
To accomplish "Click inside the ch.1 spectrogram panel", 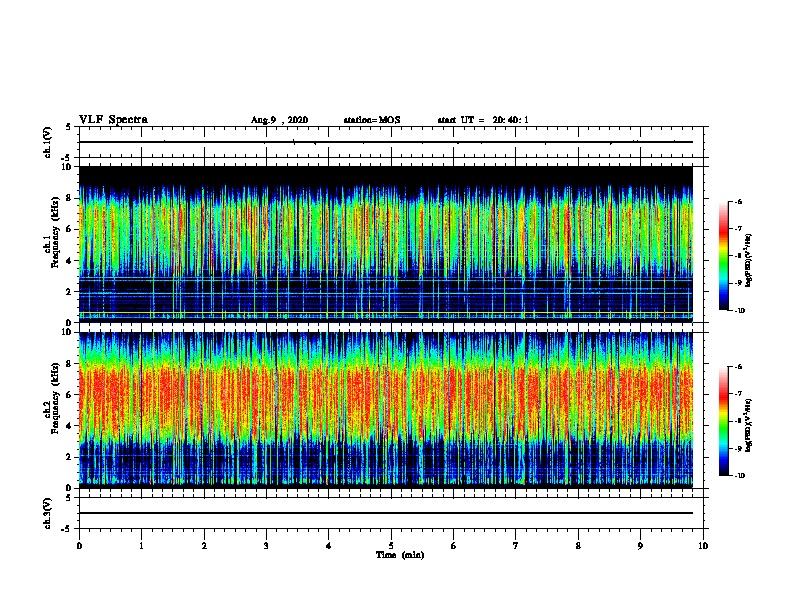I will pyautogui.click(x=386, y=244).
